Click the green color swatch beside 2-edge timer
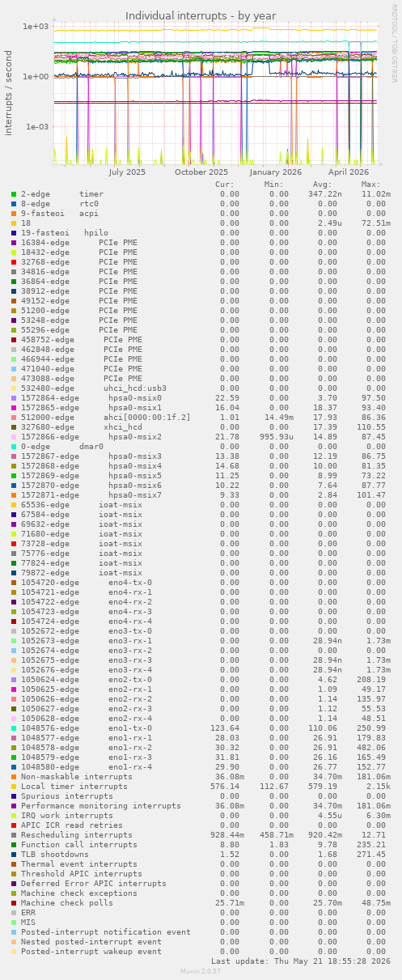 point(14,194)
